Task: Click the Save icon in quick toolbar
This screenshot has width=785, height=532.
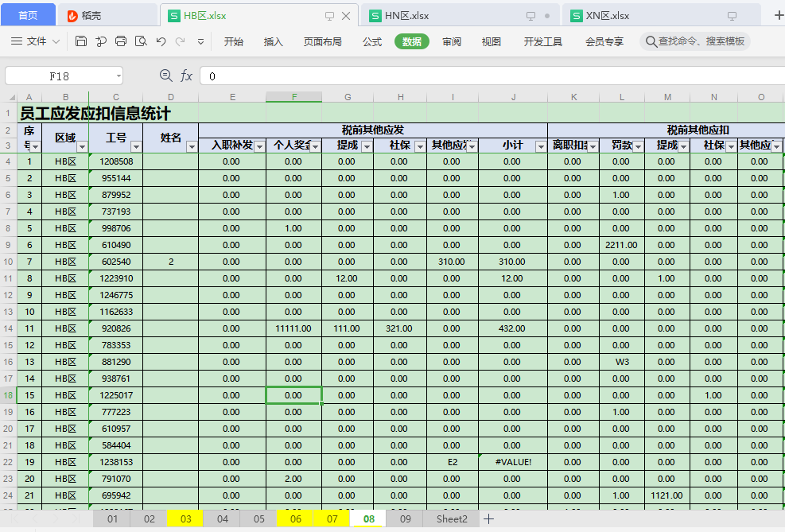Action: pos(80,41)
